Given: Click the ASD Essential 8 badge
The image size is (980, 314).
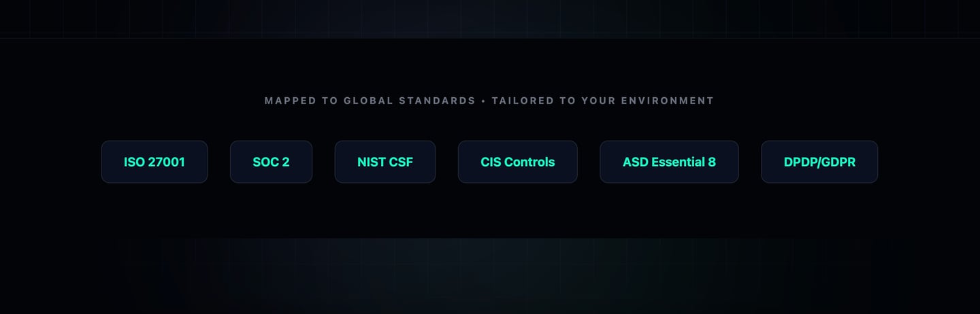Looking at the screenshot, I should [x=669, y=162].
